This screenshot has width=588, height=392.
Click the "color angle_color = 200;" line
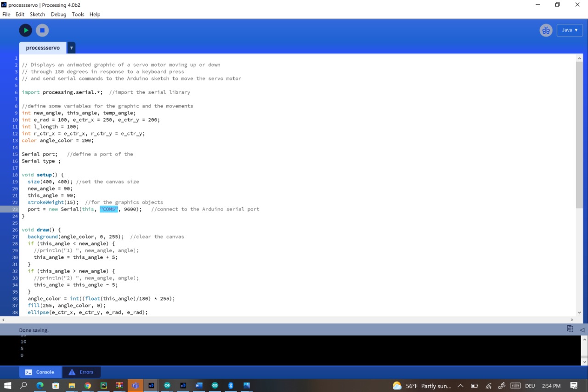pos(57,141)
